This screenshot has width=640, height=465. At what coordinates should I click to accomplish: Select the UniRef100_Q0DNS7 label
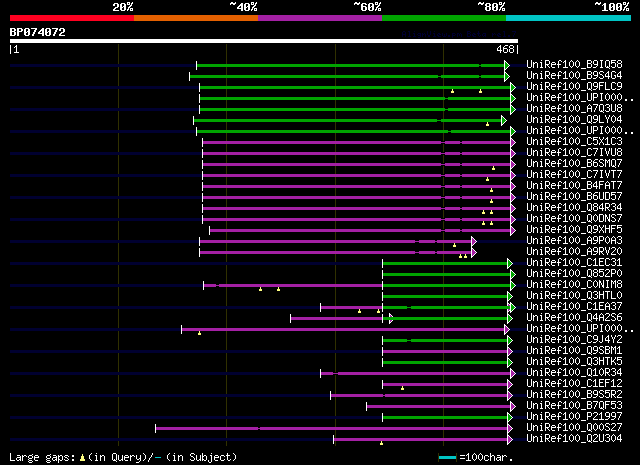574,219
